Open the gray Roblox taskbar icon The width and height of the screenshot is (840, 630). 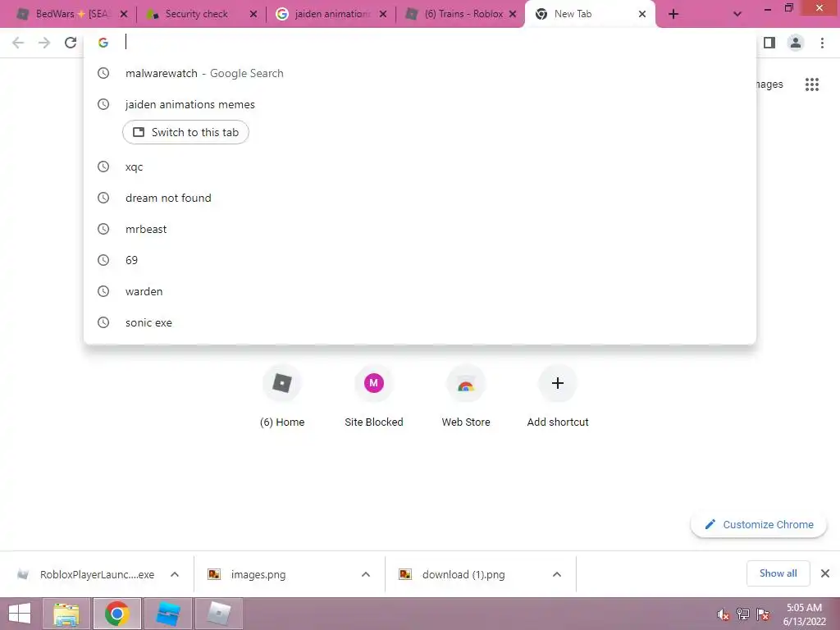click(x=218, y=614)
